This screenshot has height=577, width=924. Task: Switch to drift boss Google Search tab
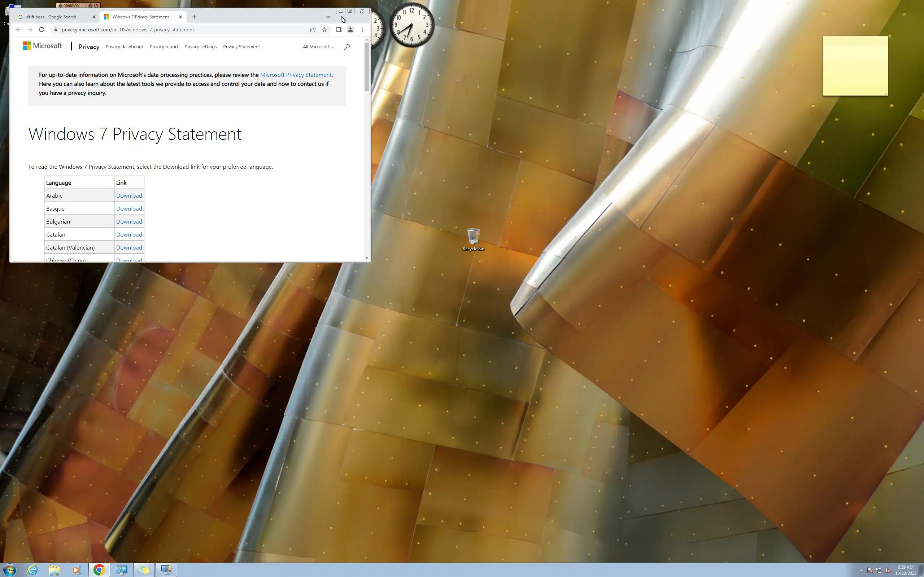(51, 17)
